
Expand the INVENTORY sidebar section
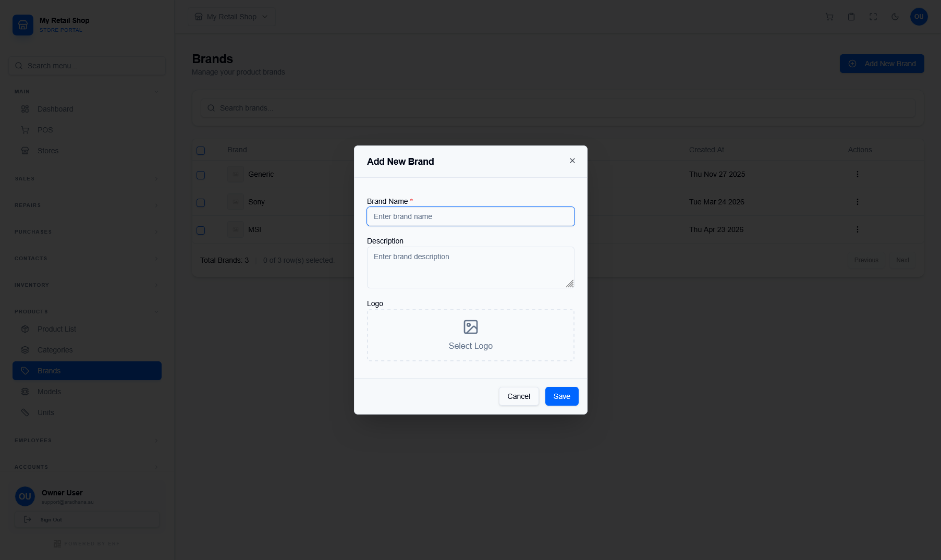pyautogui.click(x=87, y=285)
